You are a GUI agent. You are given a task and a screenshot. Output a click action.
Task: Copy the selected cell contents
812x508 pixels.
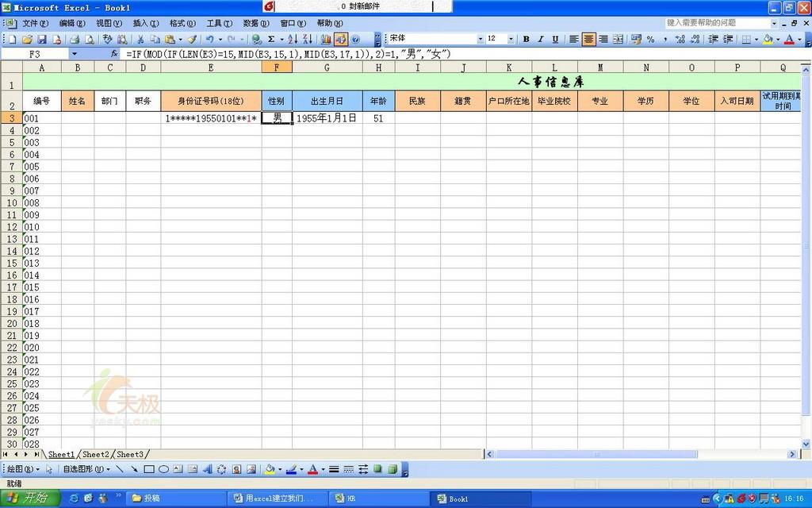tap(155, 39)
